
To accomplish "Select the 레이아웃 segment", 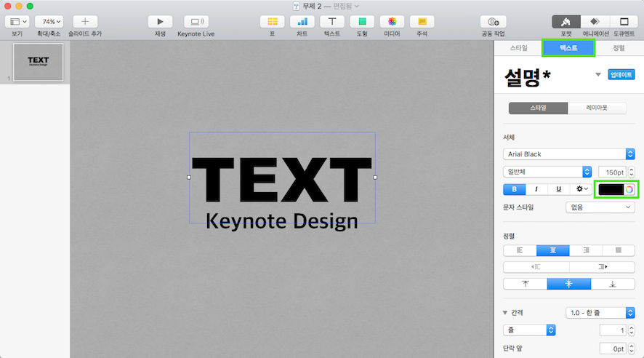I will click(597, 108).
